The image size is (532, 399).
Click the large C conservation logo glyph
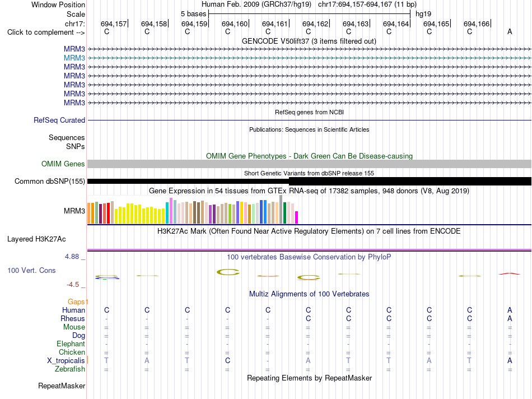(228, 272)
